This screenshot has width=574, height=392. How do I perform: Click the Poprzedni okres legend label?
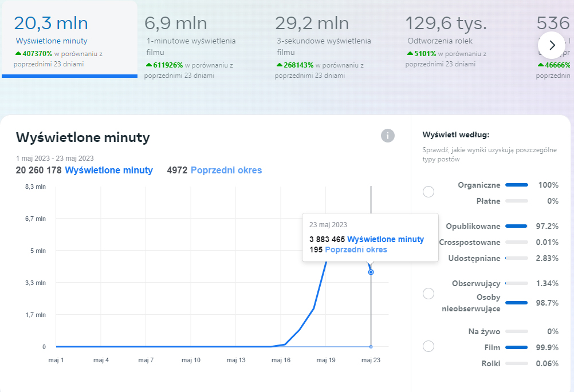click(x=226, y=170)
